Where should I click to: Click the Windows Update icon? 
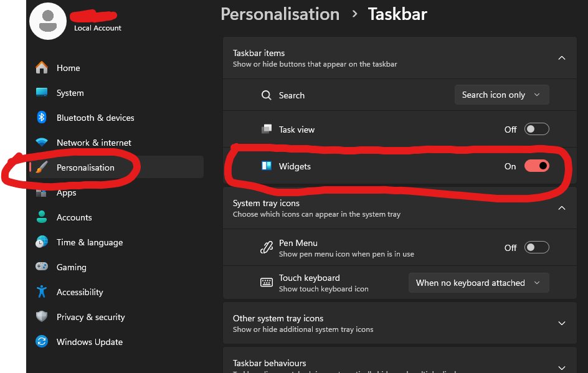click(42, 342)
